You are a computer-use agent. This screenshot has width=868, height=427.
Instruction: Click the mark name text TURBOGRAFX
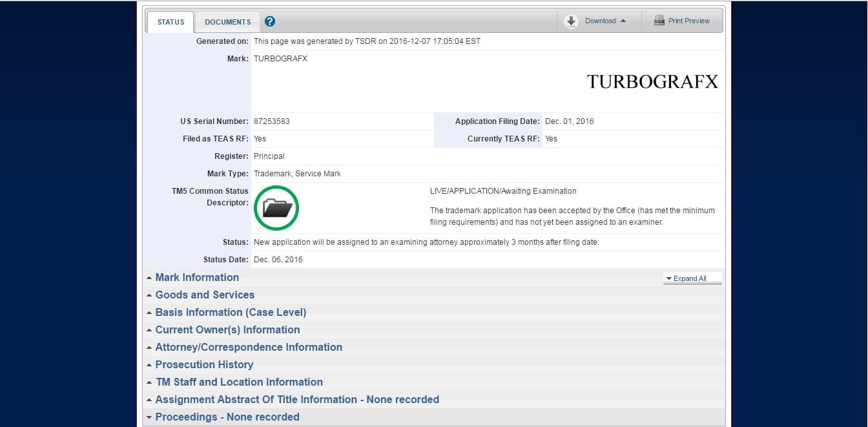(280, 59)
